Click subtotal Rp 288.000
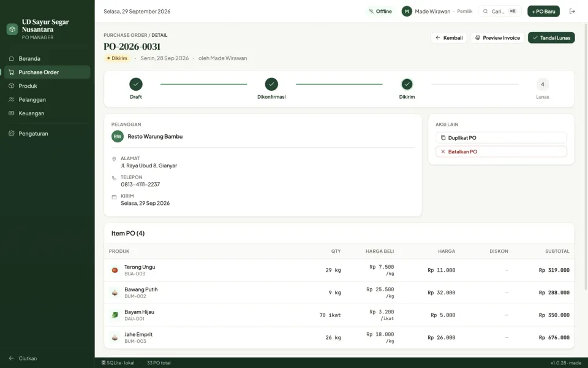The image size is (588, 368). point(554,293)
